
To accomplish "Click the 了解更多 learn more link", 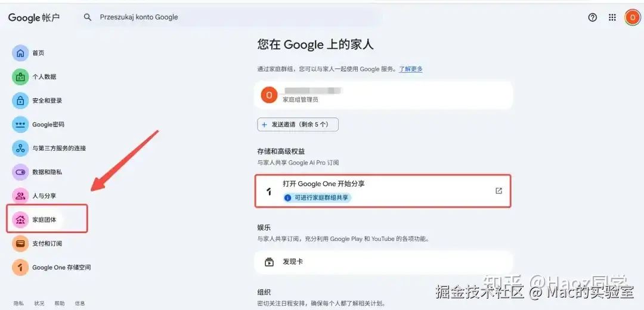I will [x=411, y=69].
